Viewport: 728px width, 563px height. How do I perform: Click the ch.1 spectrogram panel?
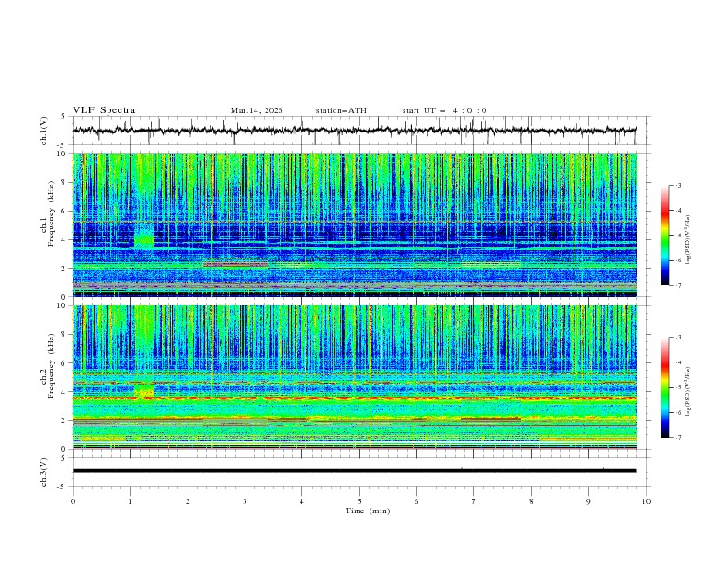pos(355,224)
